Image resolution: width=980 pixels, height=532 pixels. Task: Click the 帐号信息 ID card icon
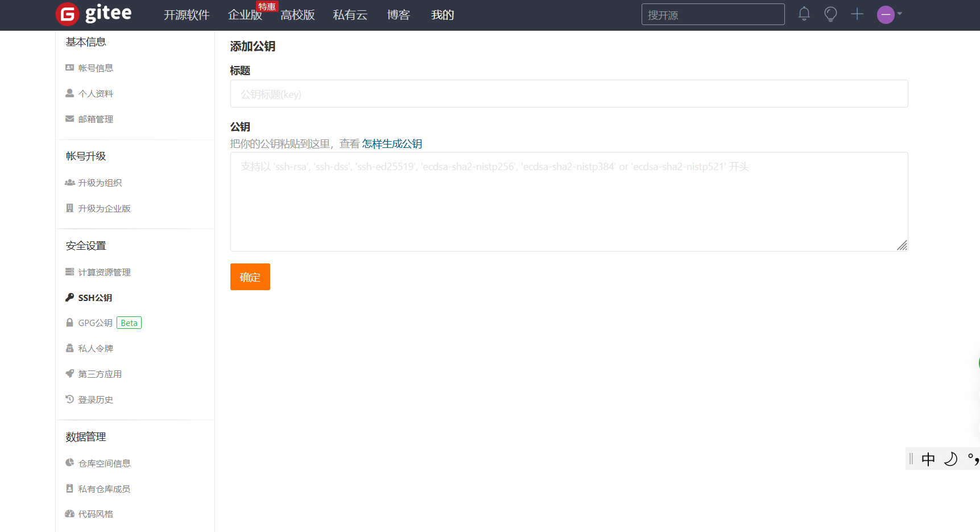pos(70,68)
